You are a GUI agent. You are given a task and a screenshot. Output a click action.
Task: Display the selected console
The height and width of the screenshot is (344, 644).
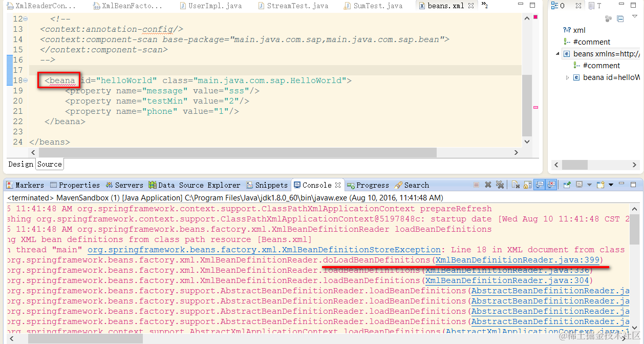click(x=579, y=185)
